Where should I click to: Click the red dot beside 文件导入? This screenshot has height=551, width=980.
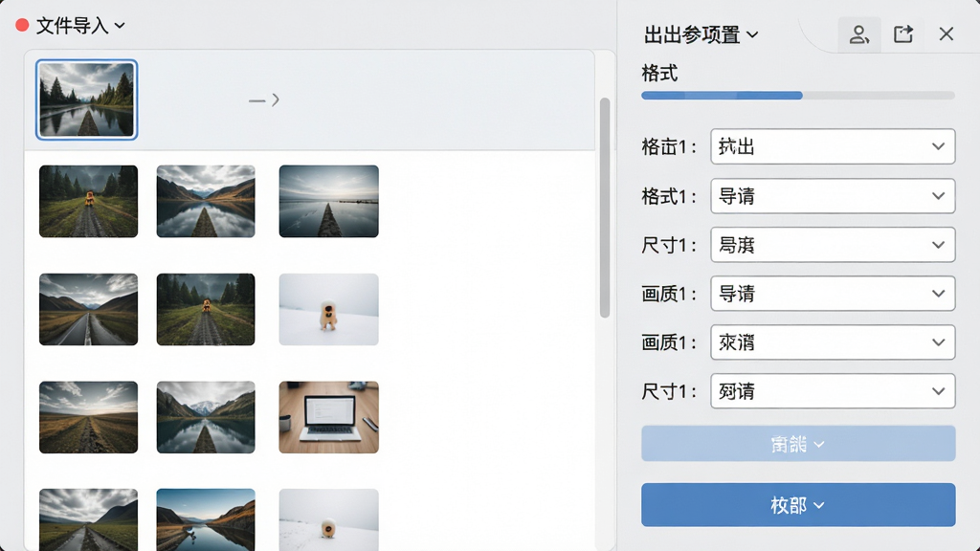(23, 25)
